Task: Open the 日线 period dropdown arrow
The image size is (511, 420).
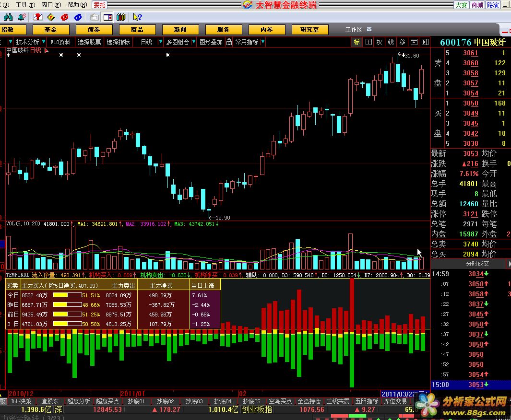Action: point(160,42)
